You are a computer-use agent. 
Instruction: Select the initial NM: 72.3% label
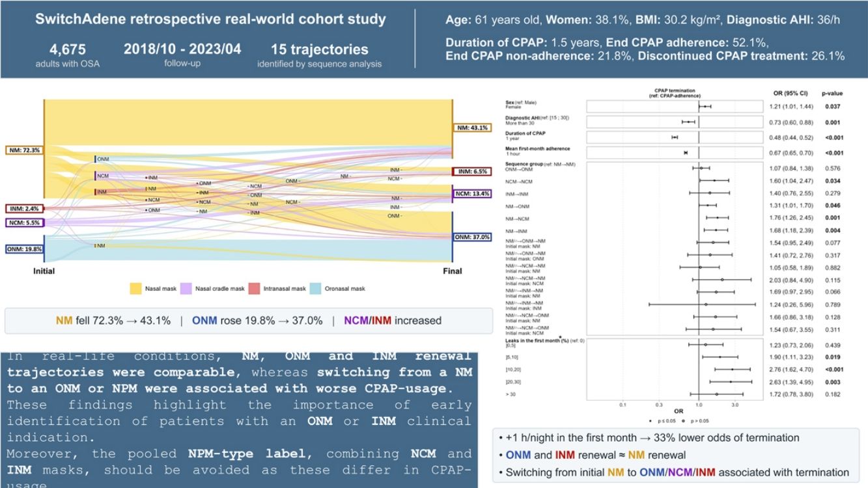point(23,150)
